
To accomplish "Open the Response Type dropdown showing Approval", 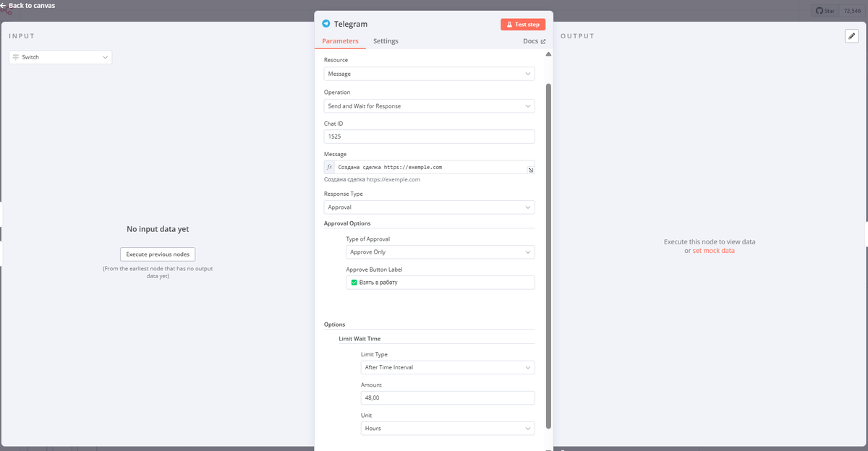I will [430, 207].
